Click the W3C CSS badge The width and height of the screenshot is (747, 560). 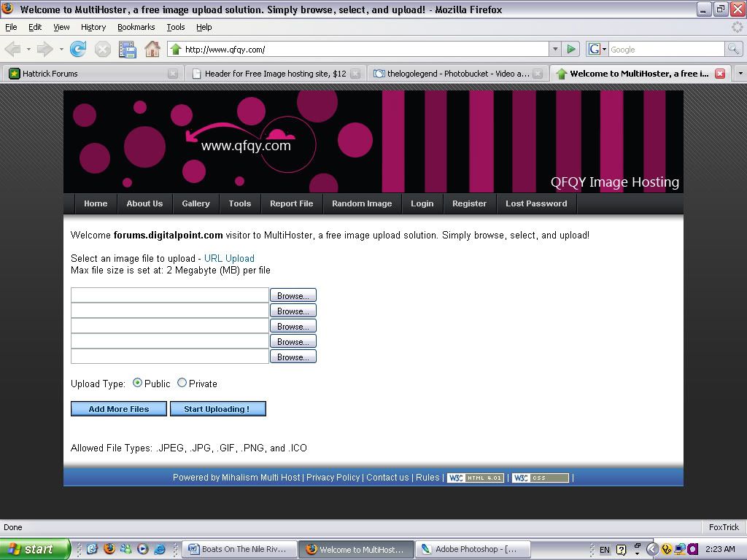pos(541,478)
